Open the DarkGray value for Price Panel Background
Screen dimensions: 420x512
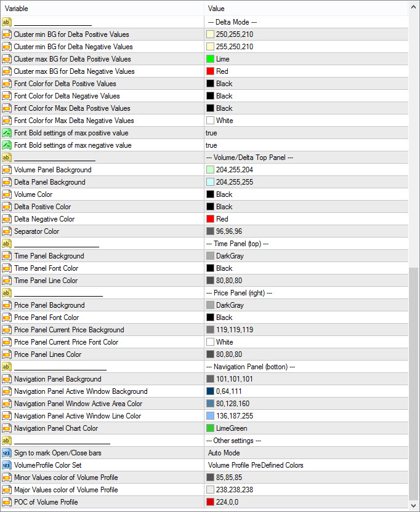[x=230, y=305]
